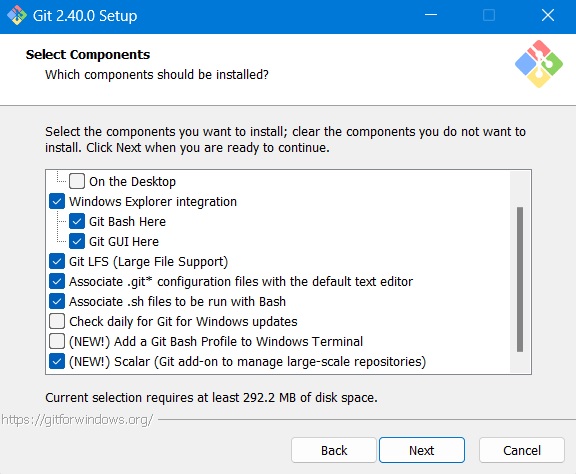Toggle Git LFS (Large File Support) checkbox
Screen dimensions: 576x474
tap(57, 262)
